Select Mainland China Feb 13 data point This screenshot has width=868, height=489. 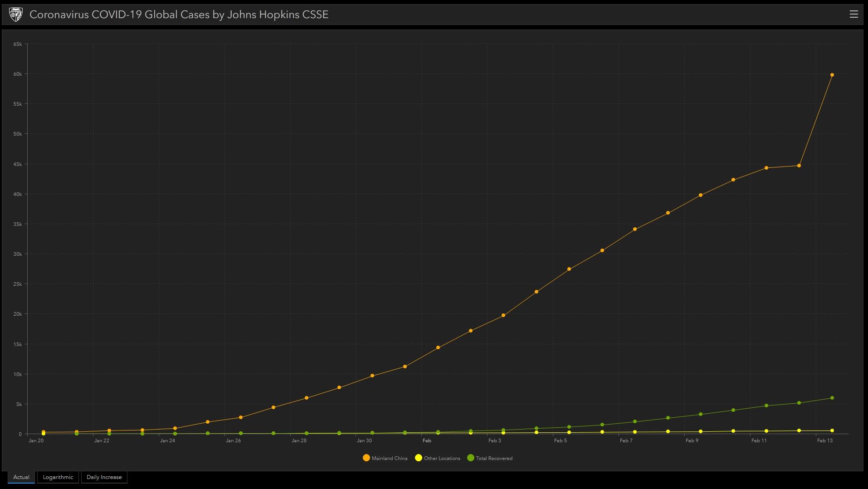(x=832, y=75)
